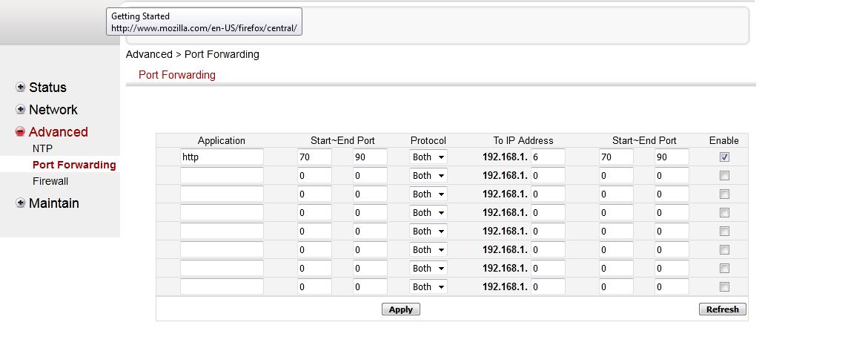
Task: Edit the IP address field with value 6
Action: click(547, 157)
